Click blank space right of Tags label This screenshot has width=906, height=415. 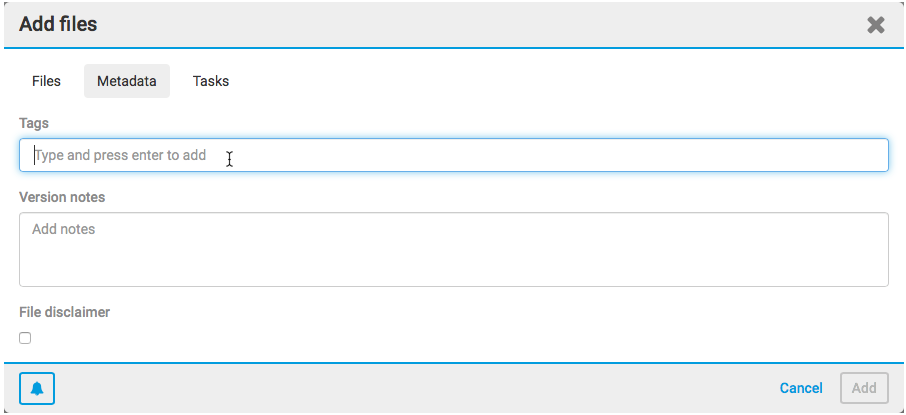tap(450, 123)
